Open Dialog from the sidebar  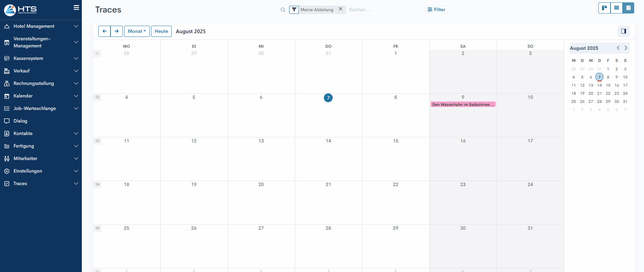pyautogui.click(x=20, y=121)
